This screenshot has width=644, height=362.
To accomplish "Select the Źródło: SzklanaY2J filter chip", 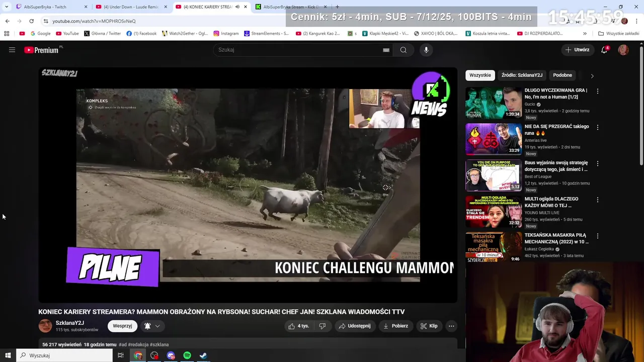I will pyautogui.click(x=522, y=75).
